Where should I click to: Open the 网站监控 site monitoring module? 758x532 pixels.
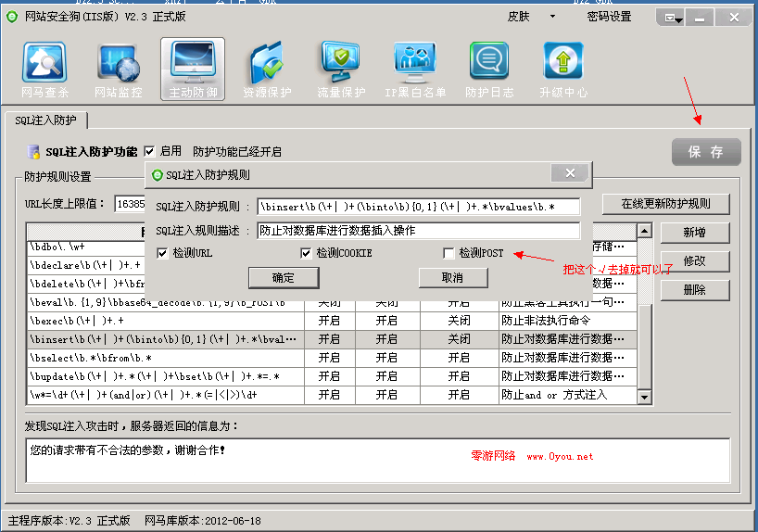[x=119, y=70]
